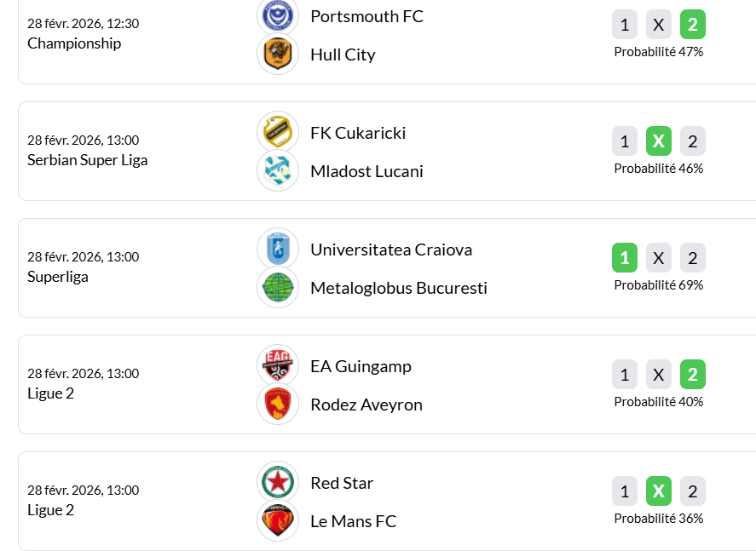This screenshot has height=551, width=756.
Task: Click the Portsmouth FC club crest
Action: coord(278,14)
